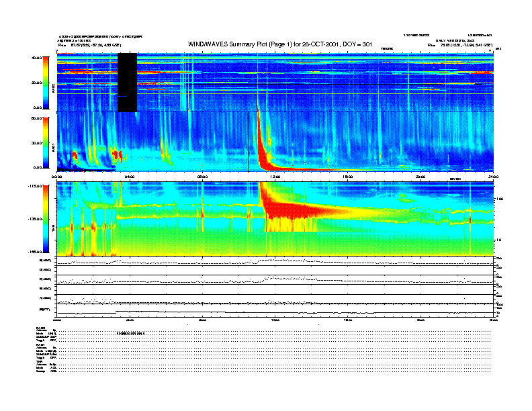Click the TNR panel color scale bar
532x411 pixels.
tap(46, 219)
